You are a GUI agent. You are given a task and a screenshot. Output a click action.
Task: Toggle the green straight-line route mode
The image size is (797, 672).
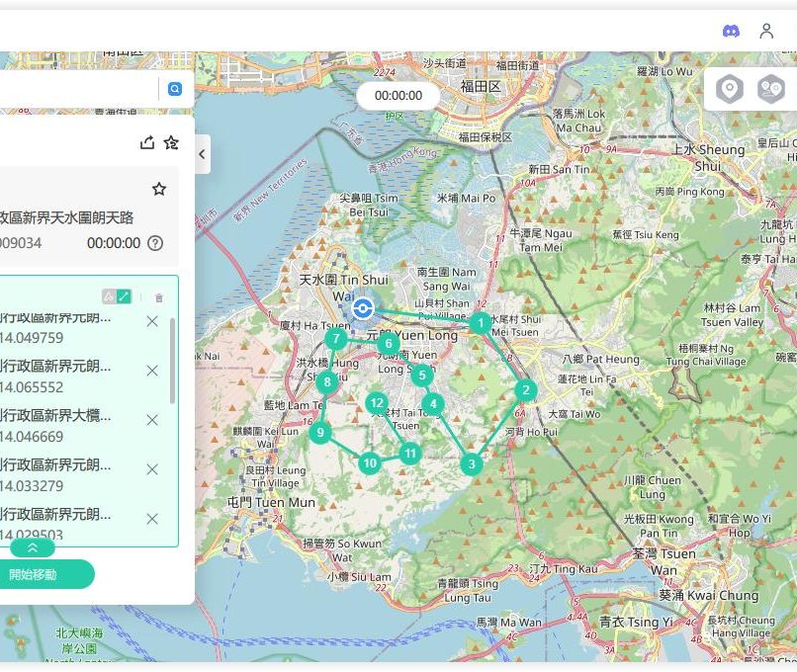pyautogui.click(x=124, y=296)
